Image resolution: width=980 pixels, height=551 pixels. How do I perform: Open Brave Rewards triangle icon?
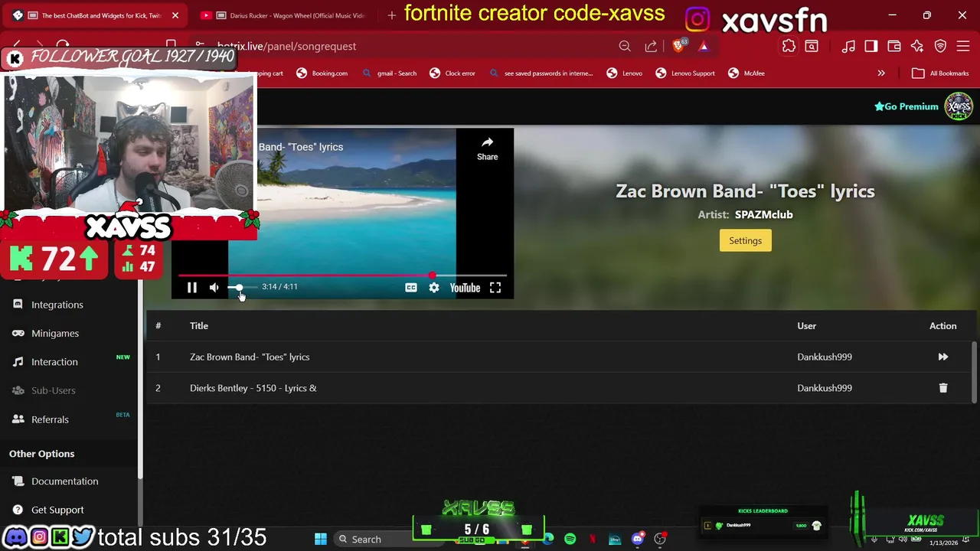click(704, 47)
